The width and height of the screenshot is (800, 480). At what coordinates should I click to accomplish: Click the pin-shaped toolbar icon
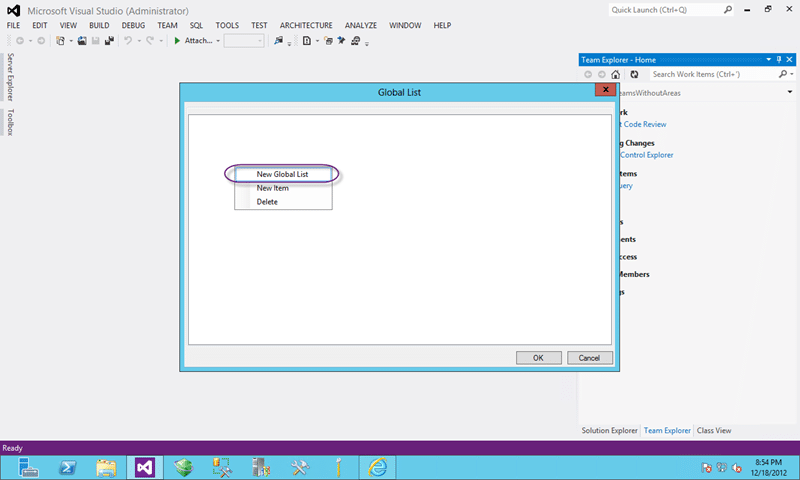(341, 41)
